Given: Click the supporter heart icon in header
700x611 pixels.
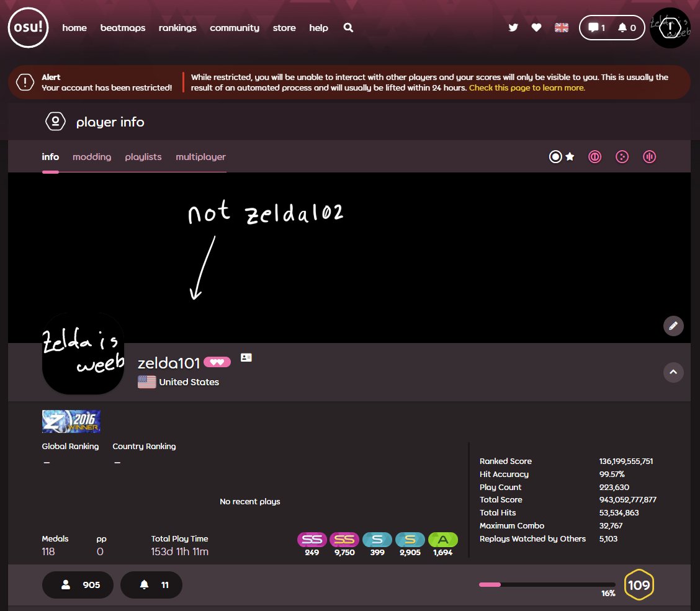Looking at the screenshot, I should pyautogui.click(x=537, y=28).
